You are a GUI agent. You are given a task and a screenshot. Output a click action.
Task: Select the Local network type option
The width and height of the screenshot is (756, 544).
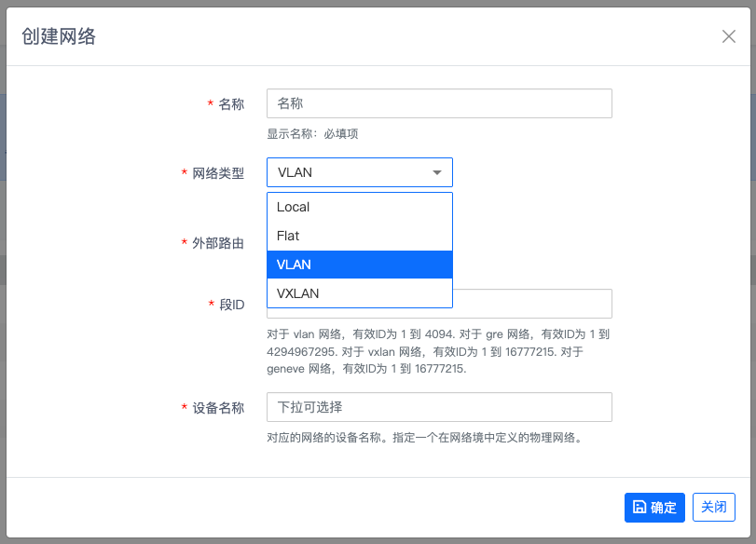coord(359,207)
